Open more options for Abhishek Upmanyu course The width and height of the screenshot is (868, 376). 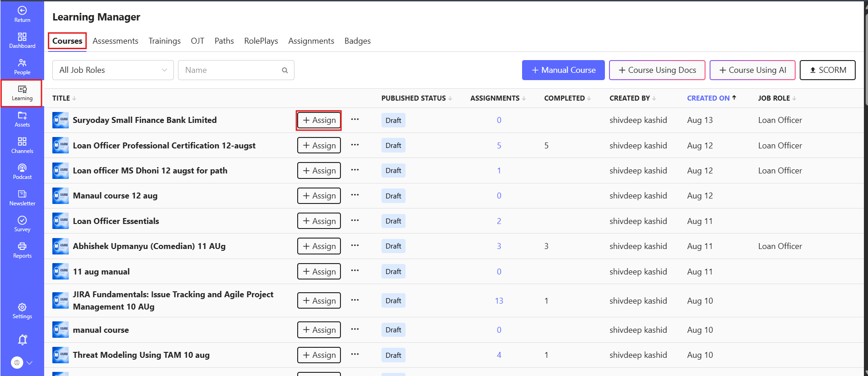355,246
